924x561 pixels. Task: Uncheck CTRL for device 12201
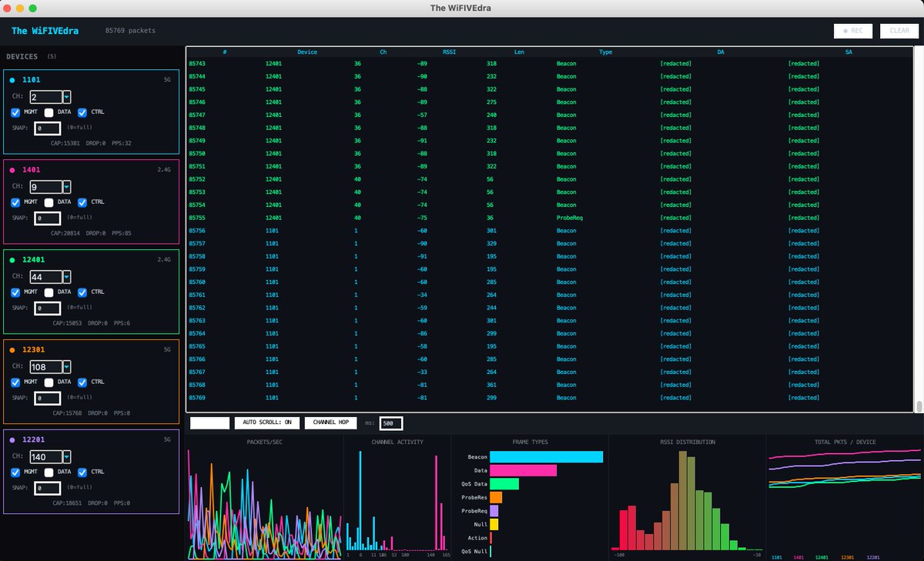[82, 472]
